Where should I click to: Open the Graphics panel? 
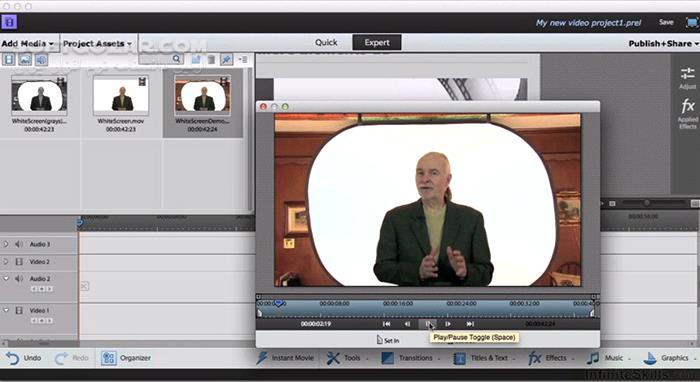point(670,358)
